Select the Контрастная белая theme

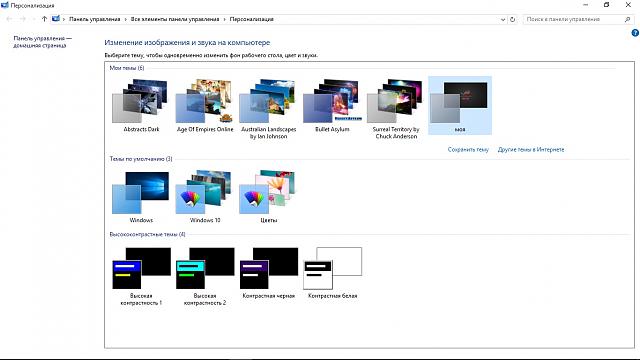click(x=332, y=273)
